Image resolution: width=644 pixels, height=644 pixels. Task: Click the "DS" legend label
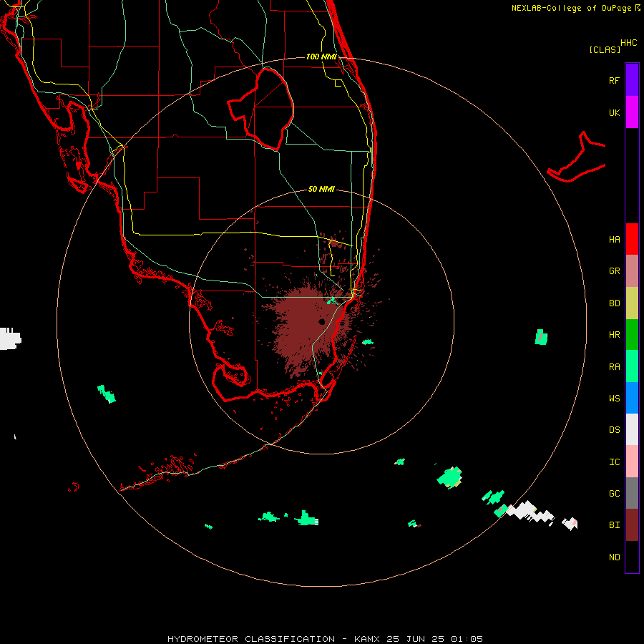pyautogui.click(x=614, y=430)
